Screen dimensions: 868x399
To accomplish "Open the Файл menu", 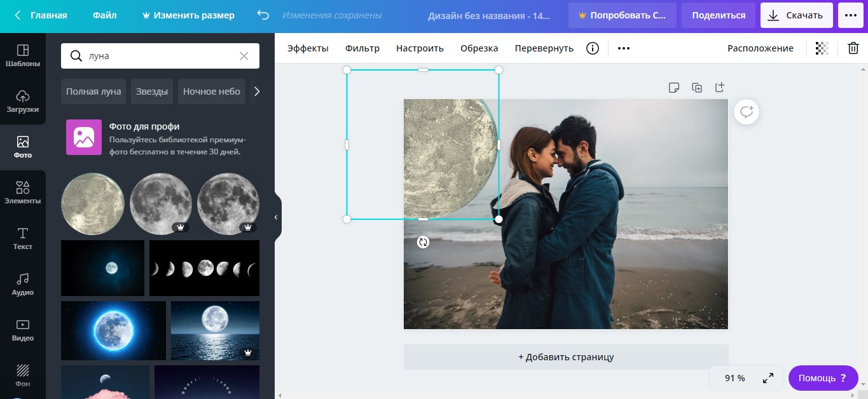I will pos(104,15).
